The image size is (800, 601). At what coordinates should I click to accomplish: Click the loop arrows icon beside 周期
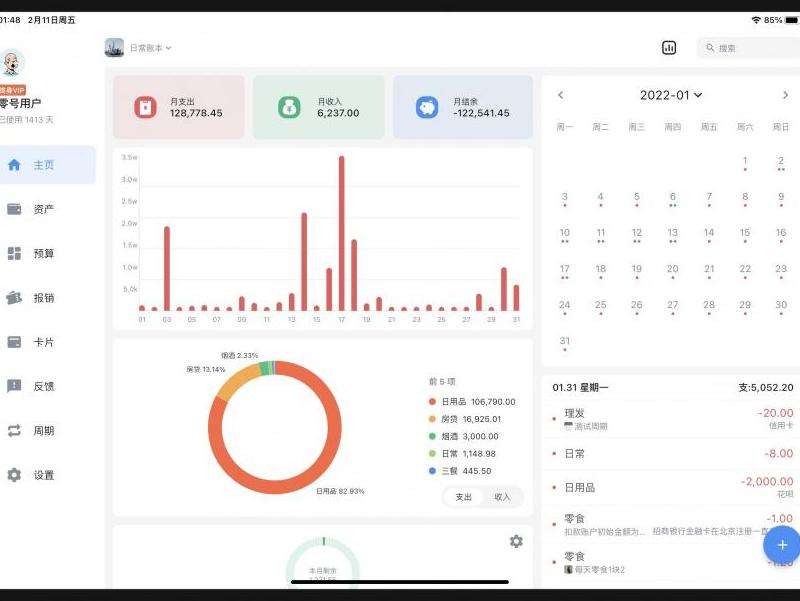pos(14,431)
